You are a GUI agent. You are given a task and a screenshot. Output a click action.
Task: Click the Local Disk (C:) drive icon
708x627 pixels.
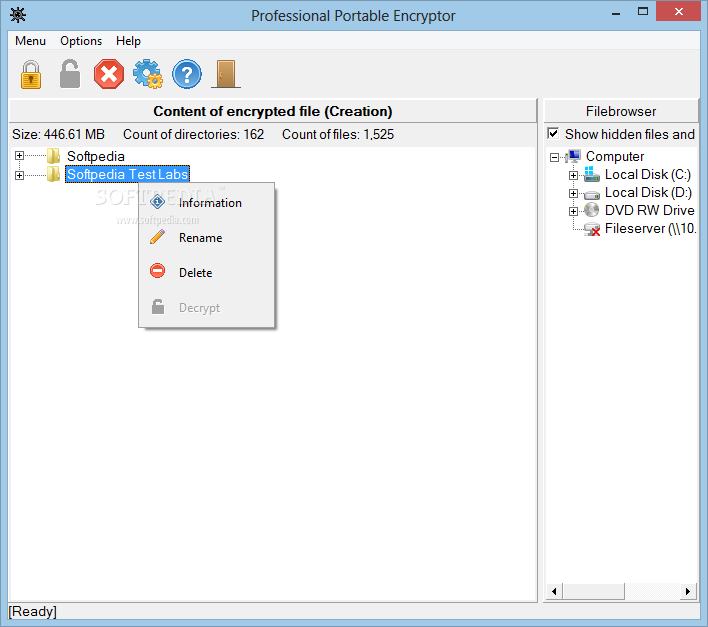[x=592, y=174]
